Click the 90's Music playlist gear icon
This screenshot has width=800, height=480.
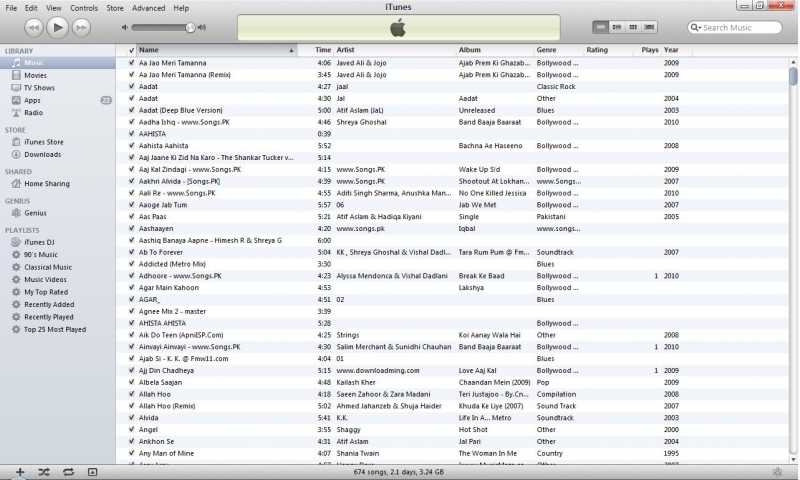click(x=16, y=255)
